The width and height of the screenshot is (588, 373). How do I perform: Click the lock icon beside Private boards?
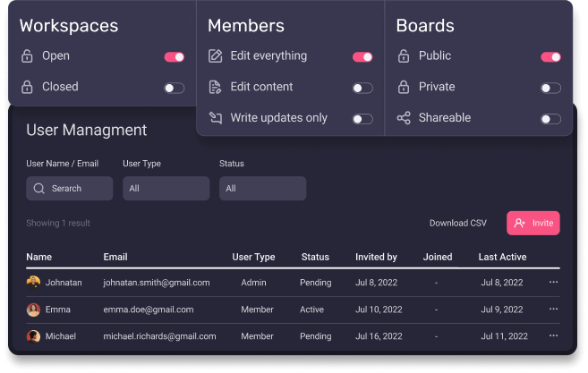(404, 88)
